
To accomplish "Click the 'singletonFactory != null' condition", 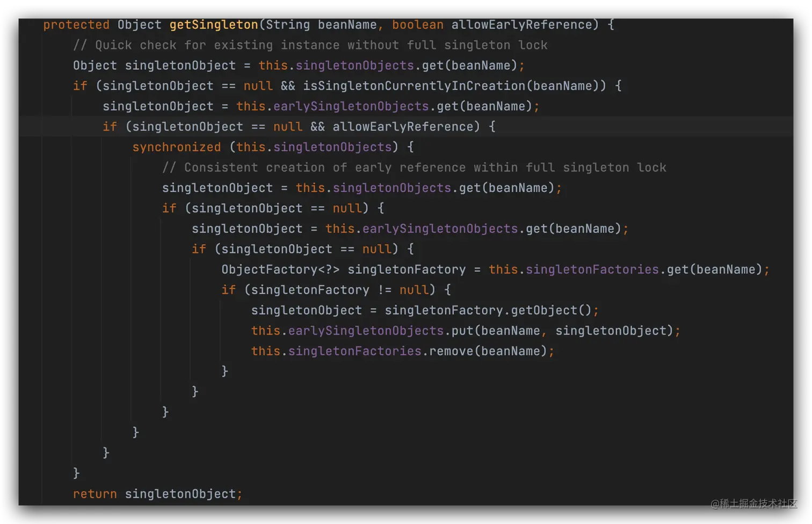I will [339, 290].
